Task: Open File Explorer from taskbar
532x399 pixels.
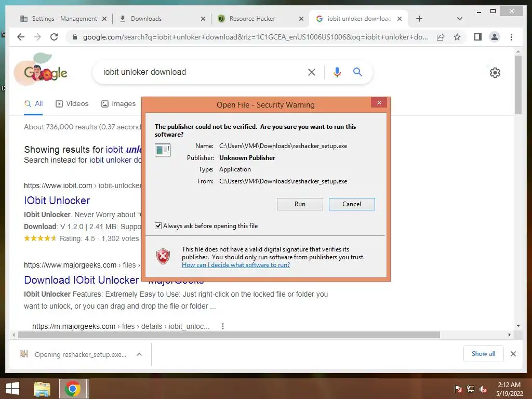Action: [x=42, y=389]
